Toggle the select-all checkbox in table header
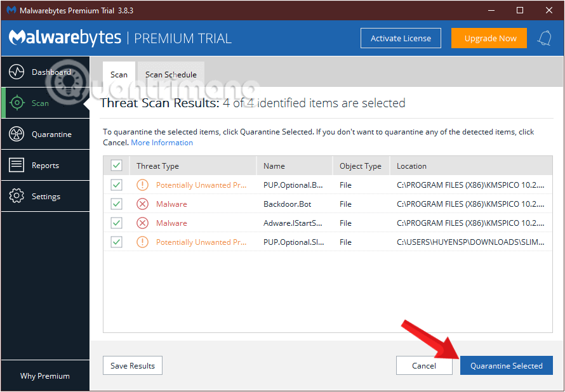The height and width of the screenshot is (392, 565). [x=116, y=166]
